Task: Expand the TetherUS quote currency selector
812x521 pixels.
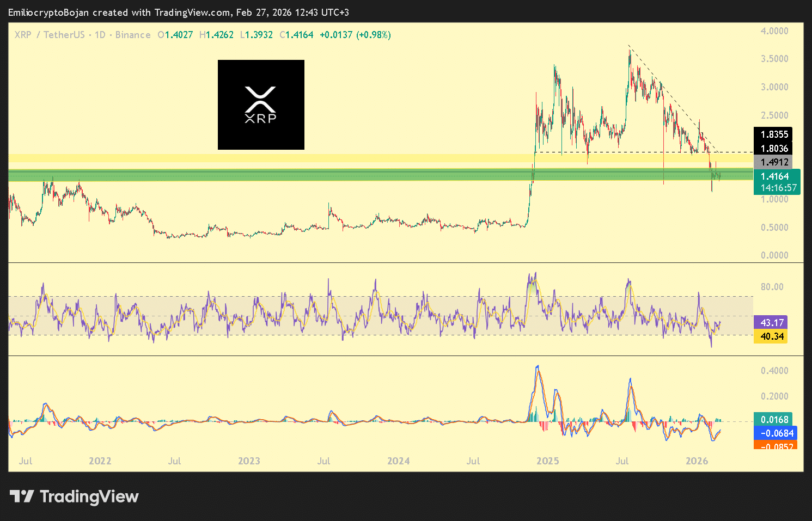Action: click(x=64, y=34)
